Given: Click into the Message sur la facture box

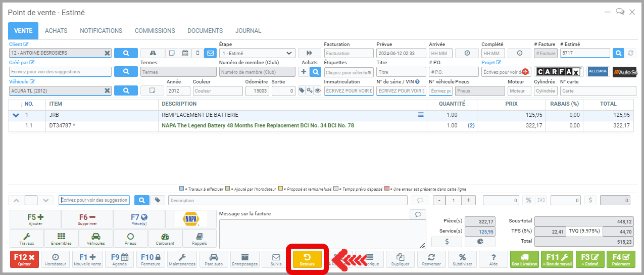Looking at the screenshot, I should coord(322,234).
